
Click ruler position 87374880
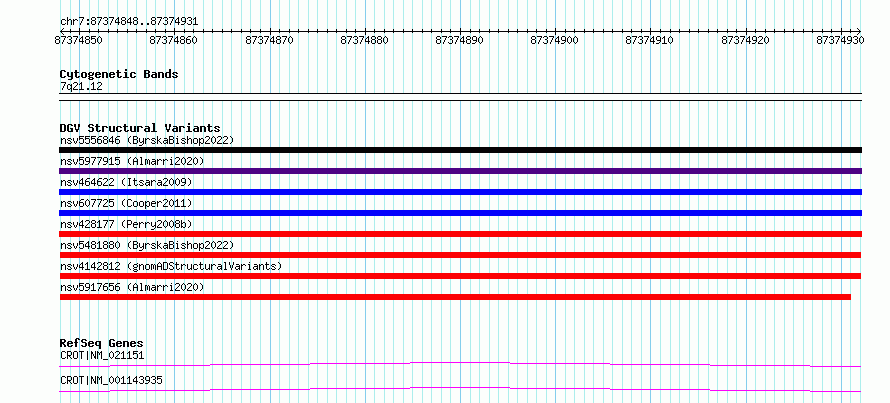tap(364, 40)
